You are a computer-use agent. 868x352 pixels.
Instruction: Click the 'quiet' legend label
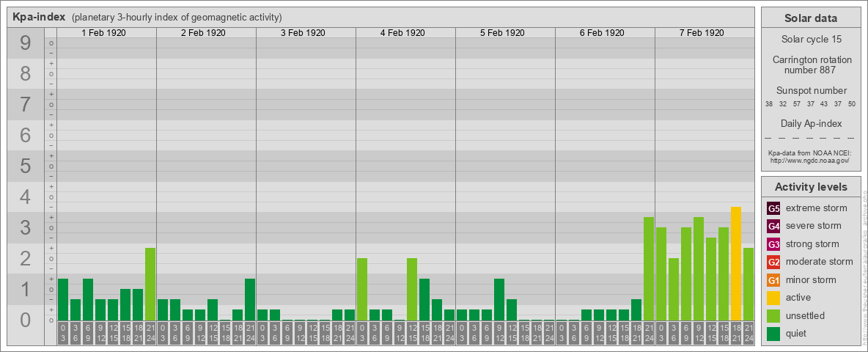[x=798, y=333]
